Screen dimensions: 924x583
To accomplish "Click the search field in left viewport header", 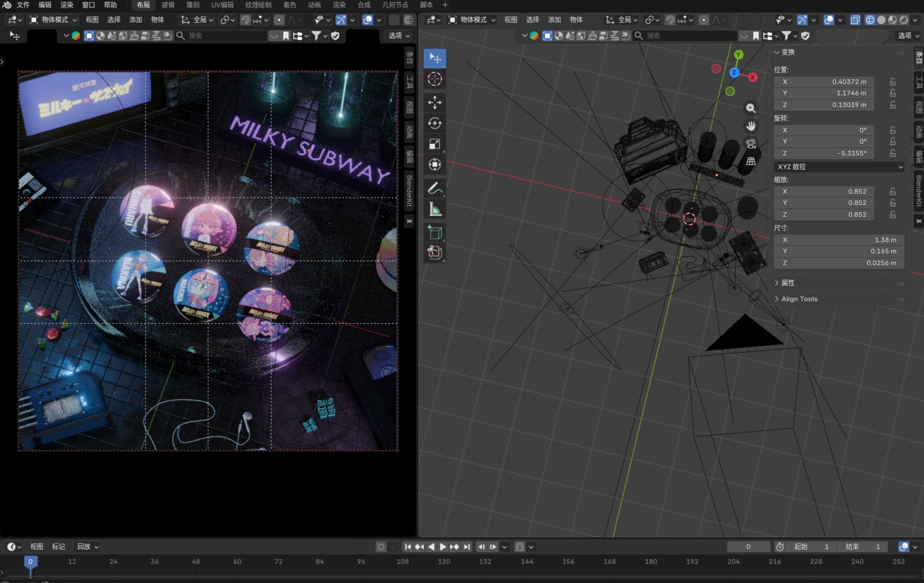I will (222, 36).
